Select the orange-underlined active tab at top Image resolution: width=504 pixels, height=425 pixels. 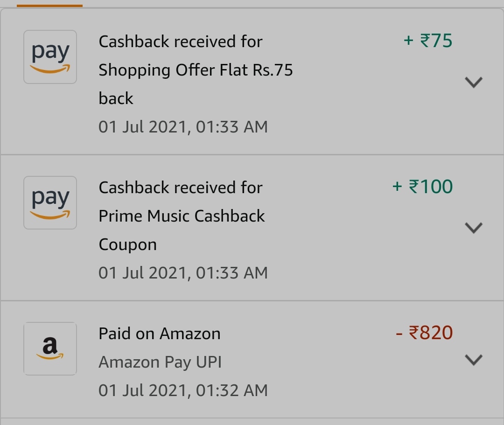point(49,4)
